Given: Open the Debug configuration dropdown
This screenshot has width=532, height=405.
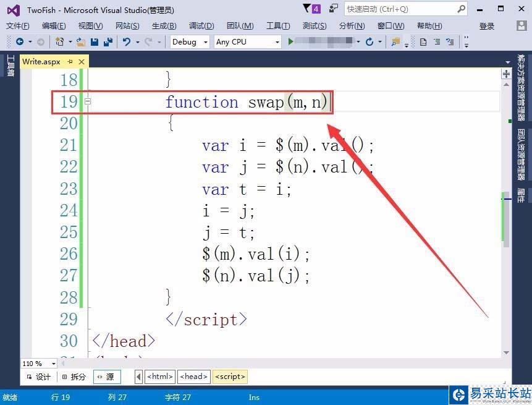Looking at the screenshot, I should coord(190,42).
